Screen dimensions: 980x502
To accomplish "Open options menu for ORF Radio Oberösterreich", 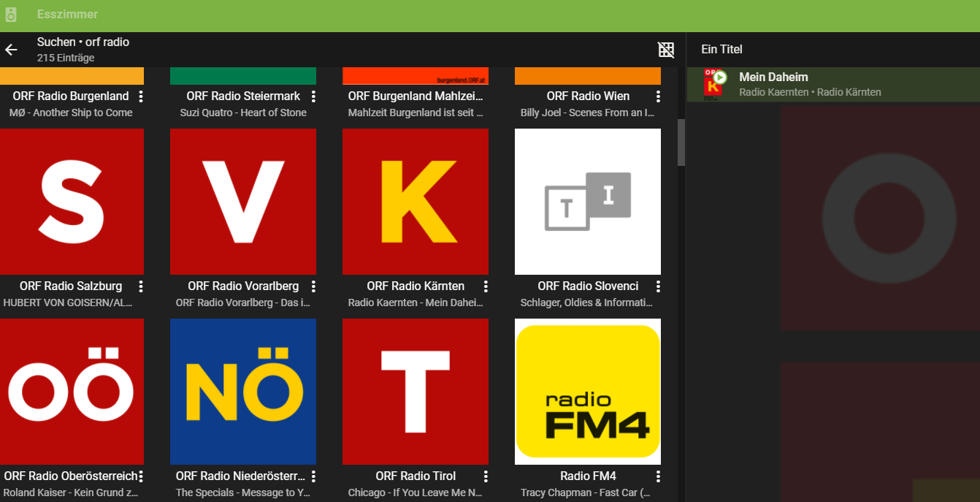I will tap(141, 476).
